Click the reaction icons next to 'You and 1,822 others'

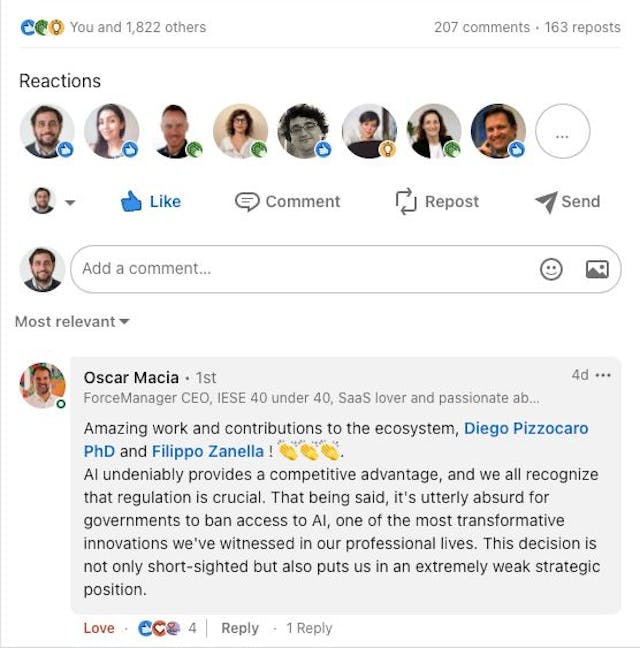pyautogui.click(x=42, y=27)
